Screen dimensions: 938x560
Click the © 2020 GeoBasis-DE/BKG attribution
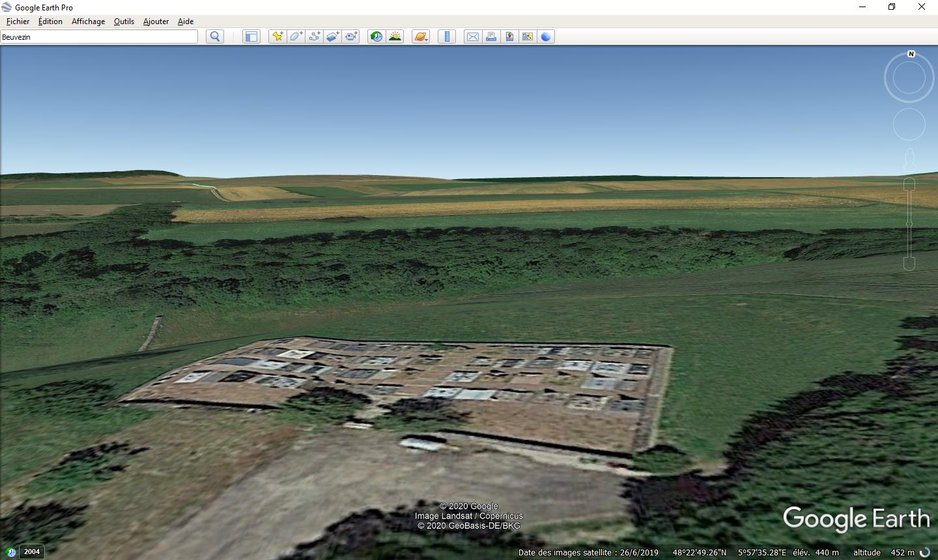(468, 525)
